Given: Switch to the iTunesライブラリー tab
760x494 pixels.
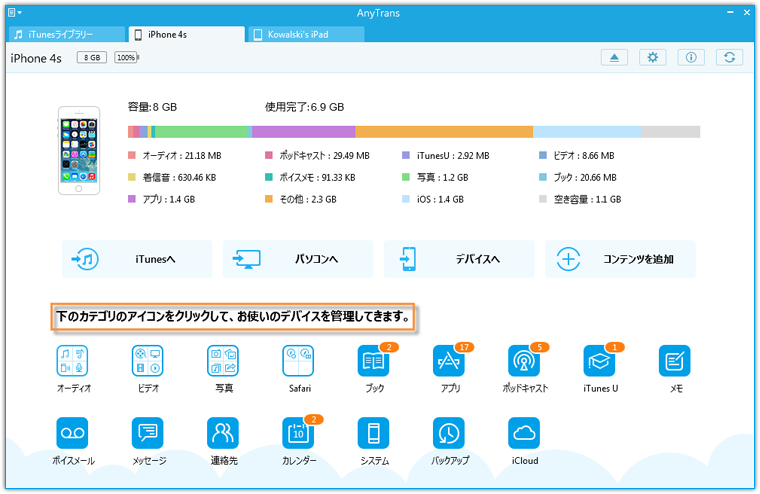Looking at the screenshot, I should (x=66, y=34).
